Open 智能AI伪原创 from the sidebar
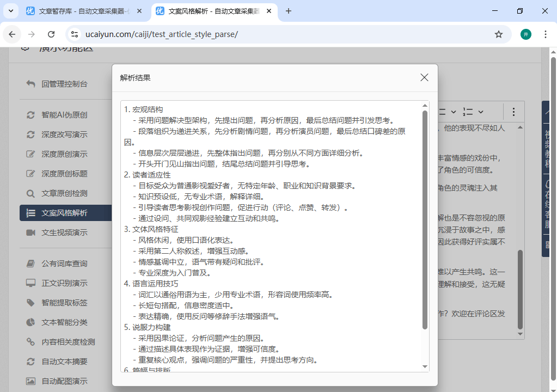This screenshot has width=557, height=392. 64,115
